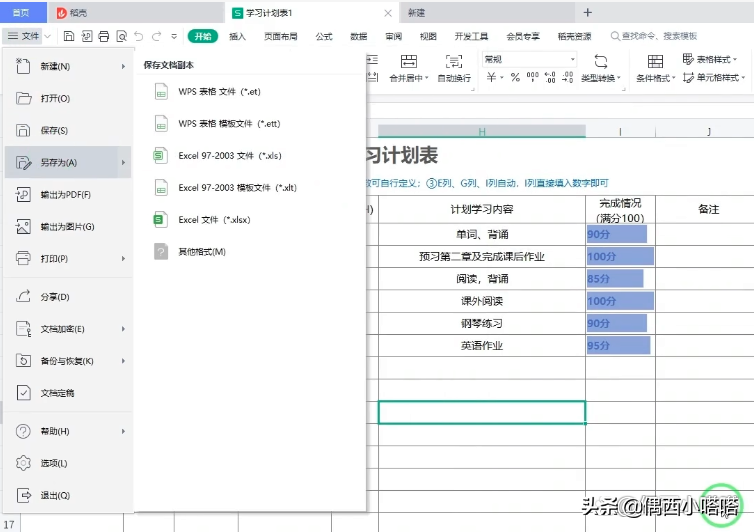Open the 公式 ribbon tab
The image size is (754, 532).
coord(324,36)
